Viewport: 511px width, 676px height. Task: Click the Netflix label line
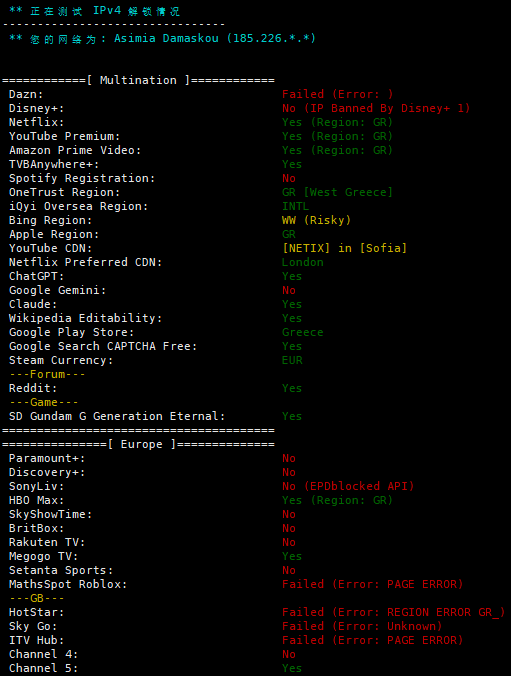[x=37, y=122]
